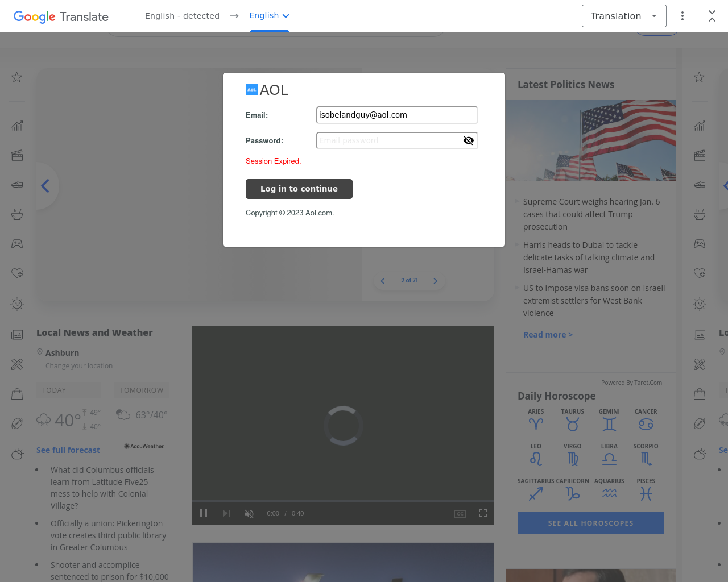
Task: Select the Pisces horoscope sign
Action: click(x=646, y=489)
